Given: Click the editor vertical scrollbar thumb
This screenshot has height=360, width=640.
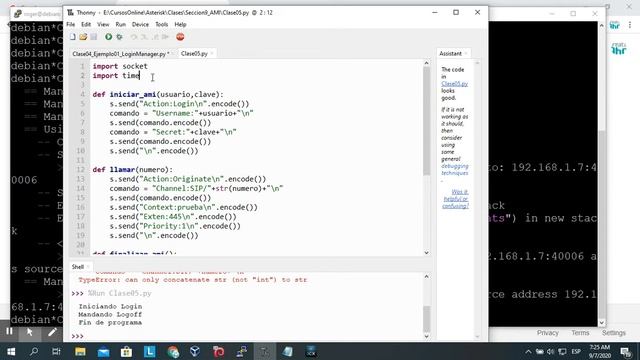Looking at the screenshot, I should tap(427, 120).
